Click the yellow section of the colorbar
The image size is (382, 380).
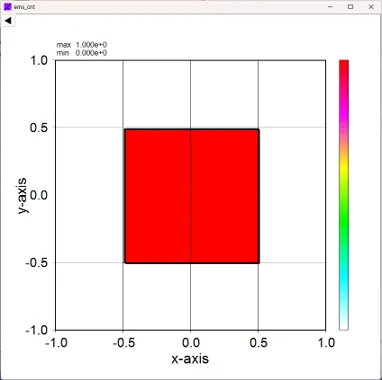point(344,170)
